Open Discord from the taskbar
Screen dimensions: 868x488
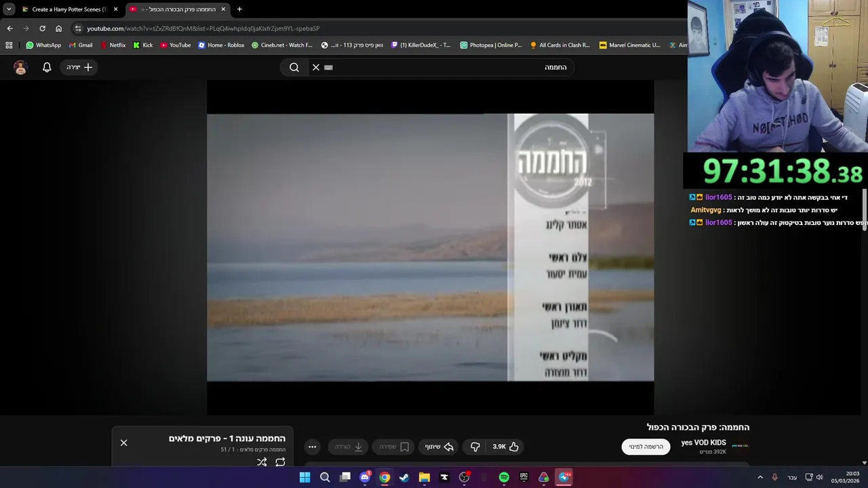click(365, 477)
